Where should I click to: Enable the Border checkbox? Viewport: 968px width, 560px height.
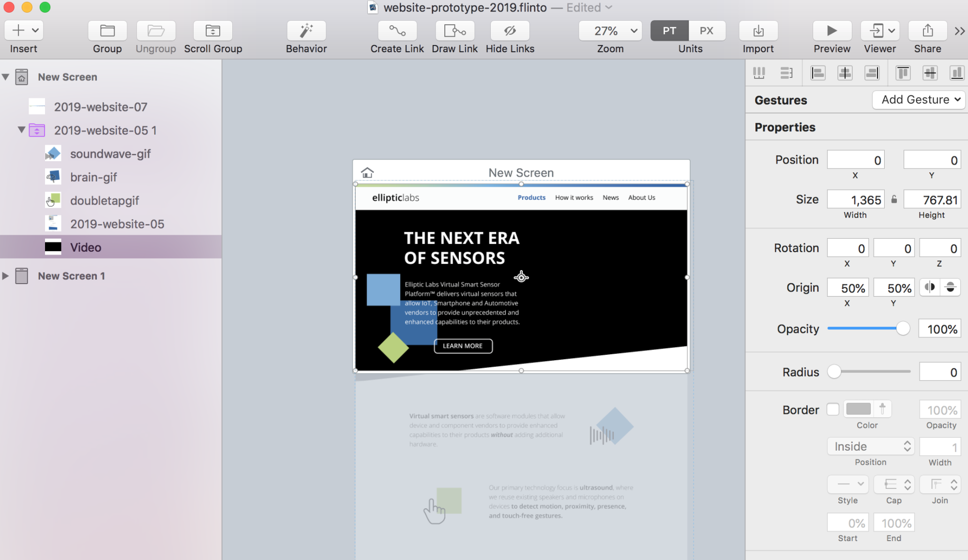tap(833, 409)
